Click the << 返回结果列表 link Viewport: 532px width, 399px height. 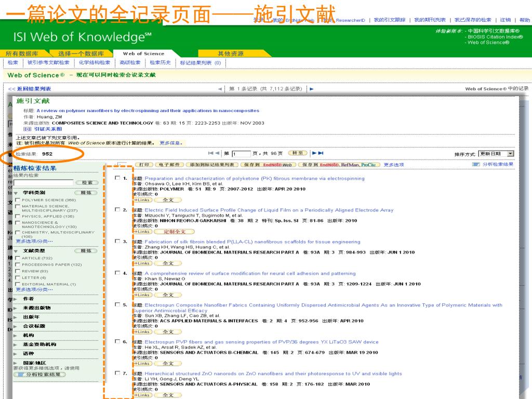tap(30, 89)
